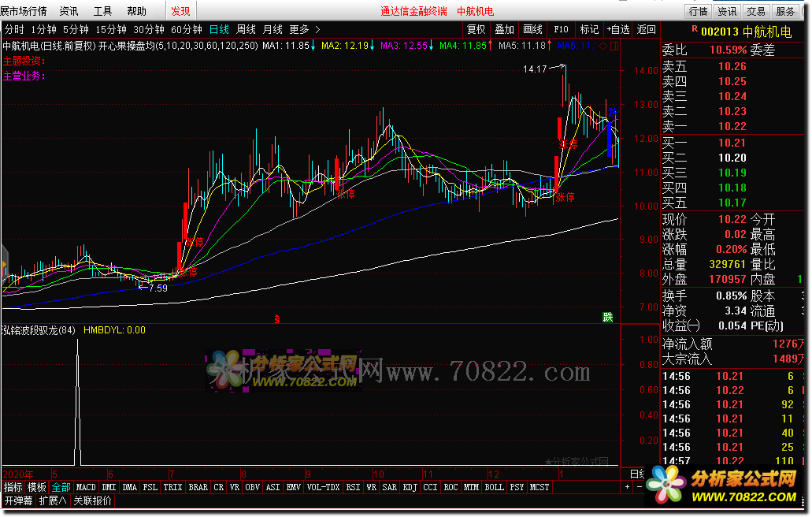Screen dimensions: 812x517
Task: Apply the BRAR indicator
Action: point(198,487)
